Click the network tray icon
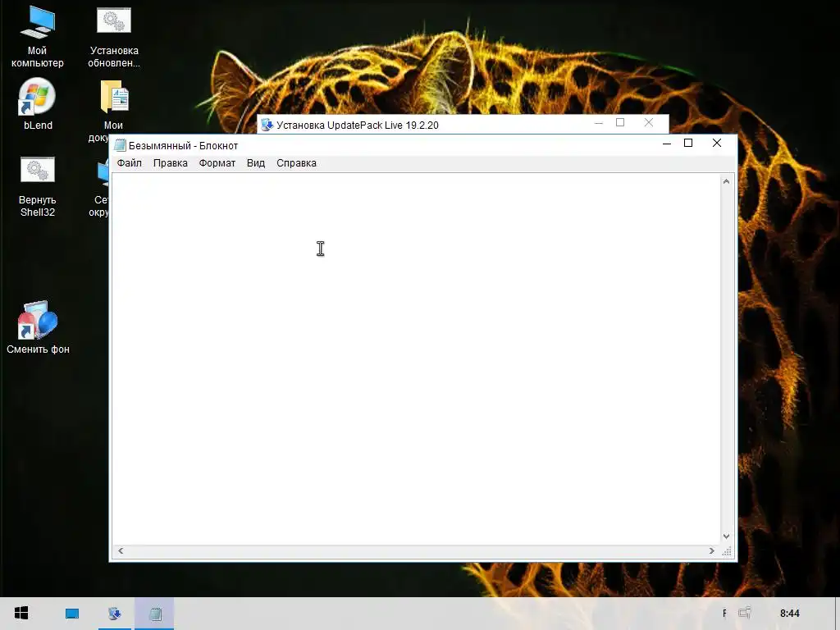 745,612
